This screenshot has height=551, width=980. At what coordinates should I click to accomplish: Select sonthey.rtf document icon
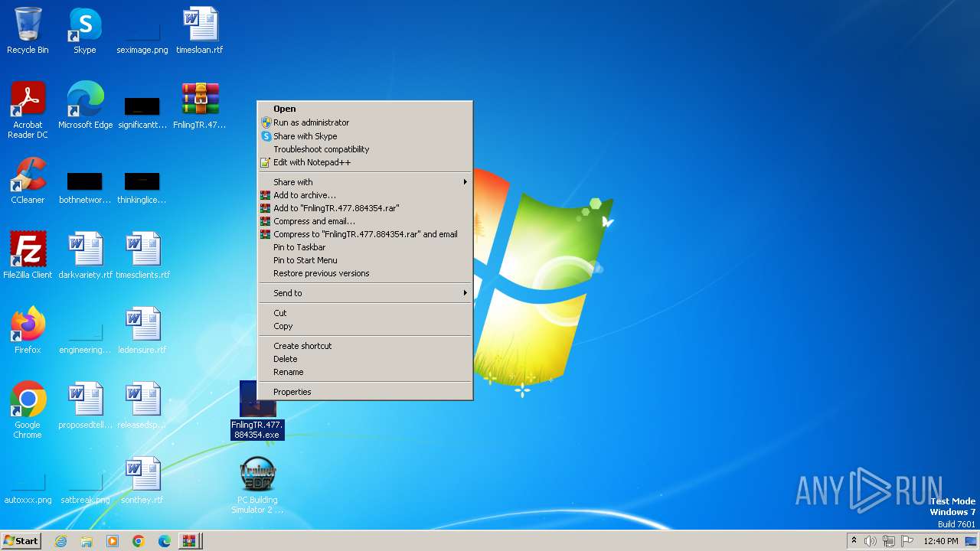142,481
